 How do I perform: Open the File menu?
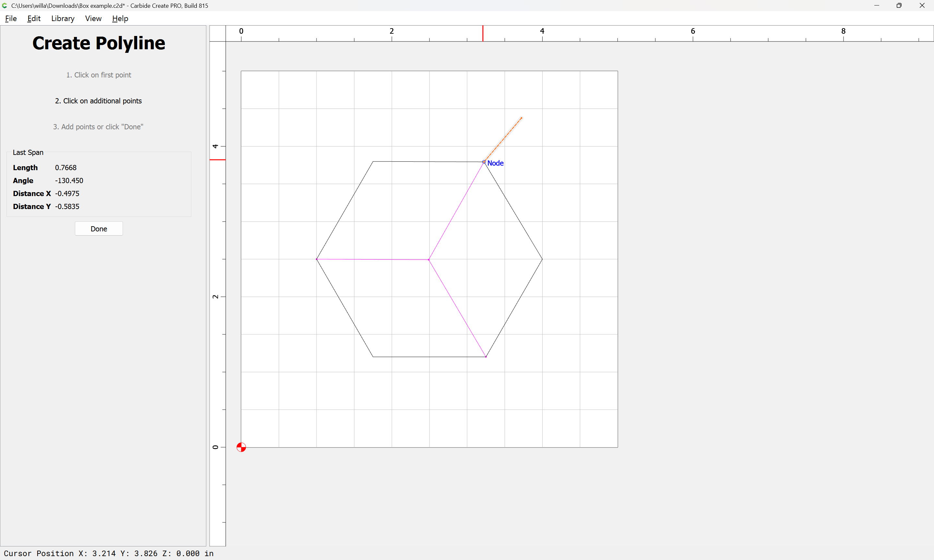click(11, 18)
